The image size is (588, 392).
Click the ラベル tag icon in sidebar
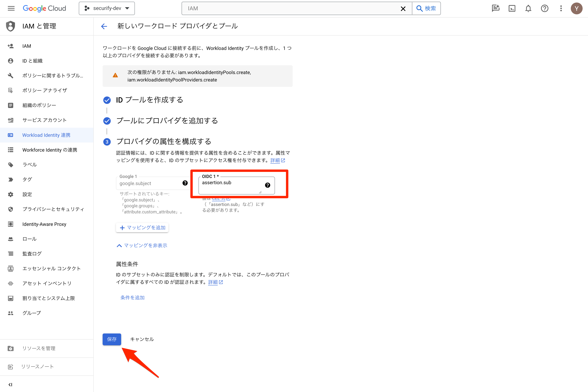pyautogui.click(x=10, y=165)
